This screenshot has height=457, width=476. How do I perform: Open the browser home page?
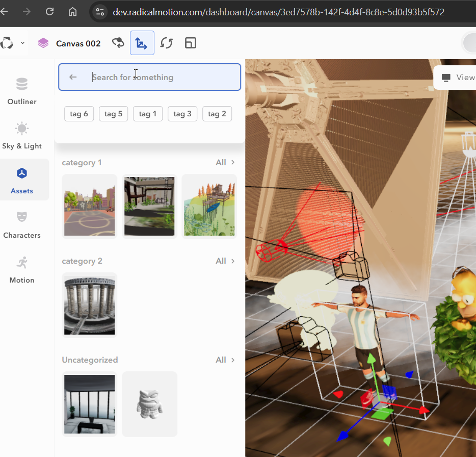[x=72, y=12]
